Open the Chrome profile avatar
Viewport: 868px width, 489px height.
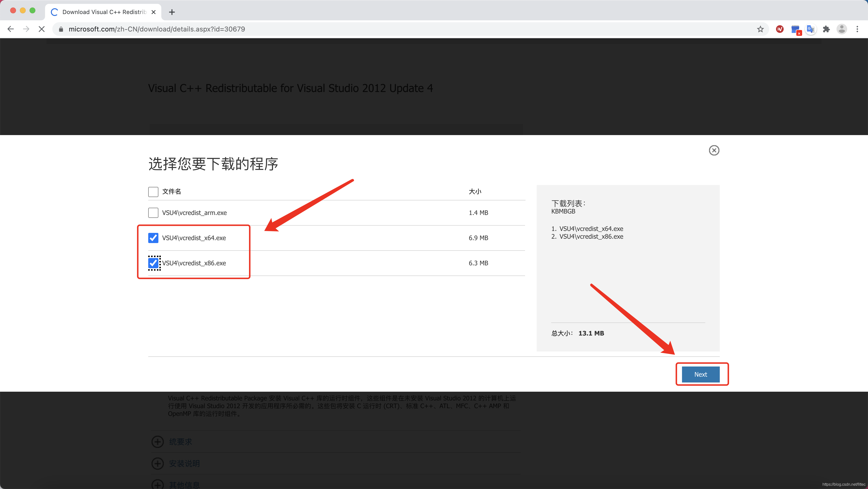coord(842,29)
